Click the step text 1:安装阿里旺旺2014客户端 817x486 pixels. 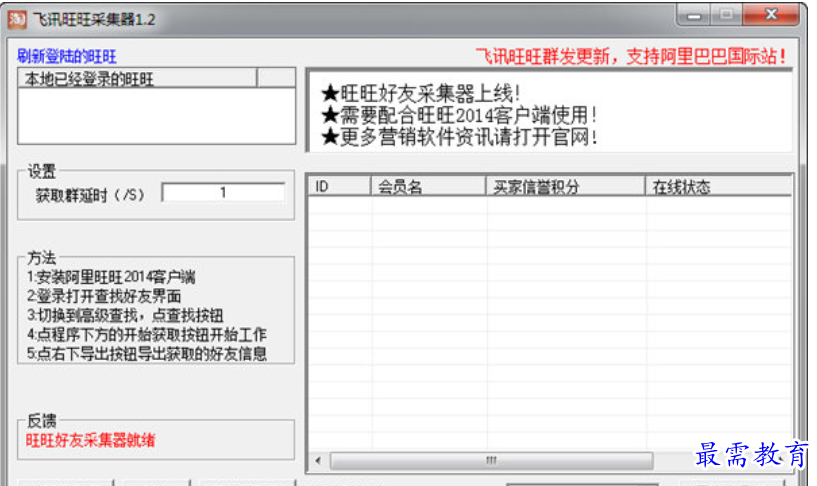111,277
